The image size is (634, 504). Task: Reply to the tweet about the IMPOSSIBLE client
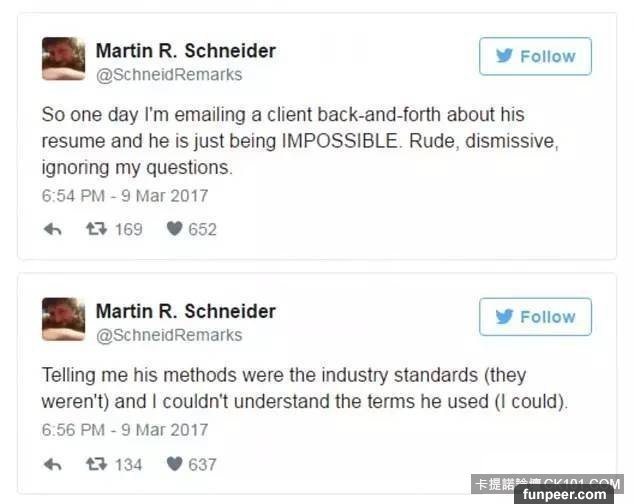click(x=53, y=229)
